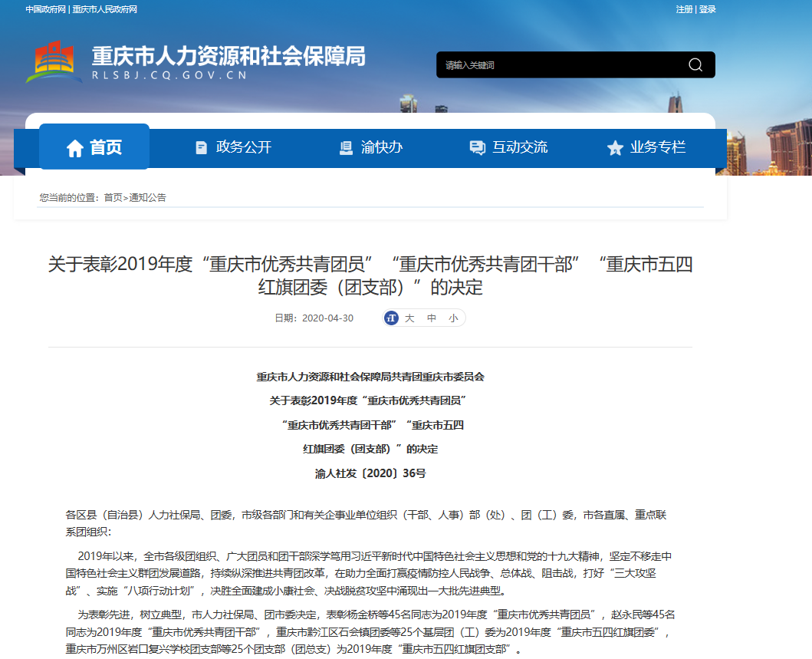
Task: Click the star icon beside 业务专栏
Action: (x=615, y=148)
